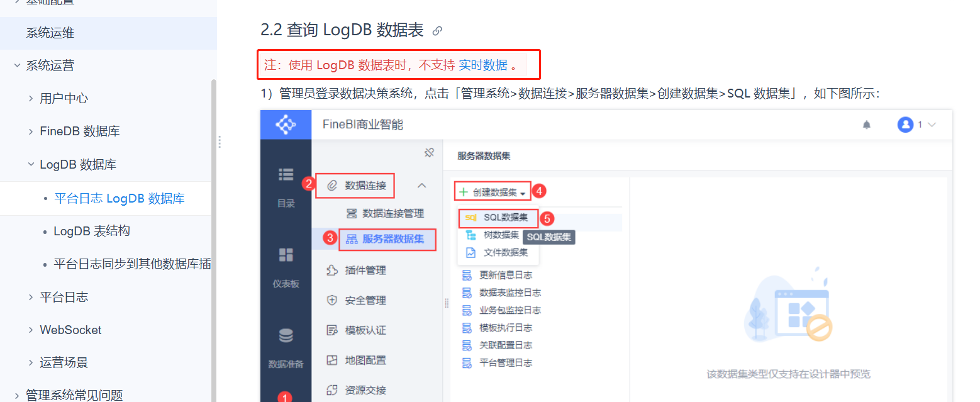This screenshot has width=980, height=402.
Task: Open the 创建数据集 dropdown
Action: click(x=492, y=192)
